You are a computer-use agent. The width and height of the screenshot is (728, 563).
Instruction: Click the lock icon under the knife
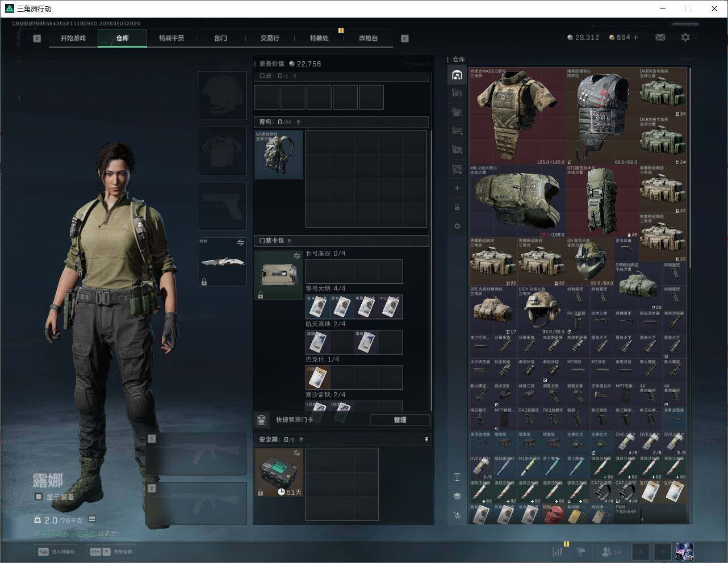coord(204,281)
